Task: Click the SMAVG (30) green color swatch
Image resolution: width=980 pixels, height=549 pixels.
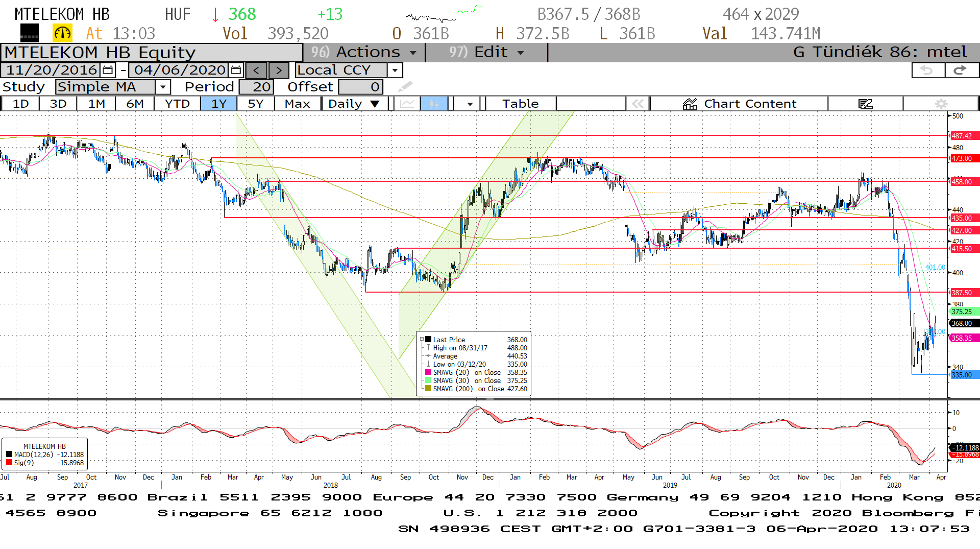Action: click(x=429, y=380)
